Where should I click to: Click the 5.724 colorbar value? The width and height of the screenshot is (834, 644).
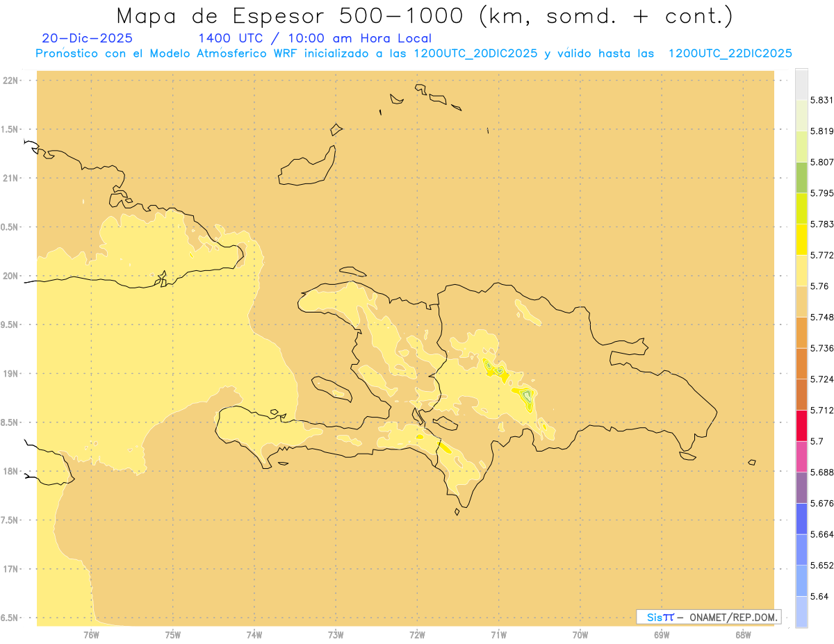tap(821, 379)
